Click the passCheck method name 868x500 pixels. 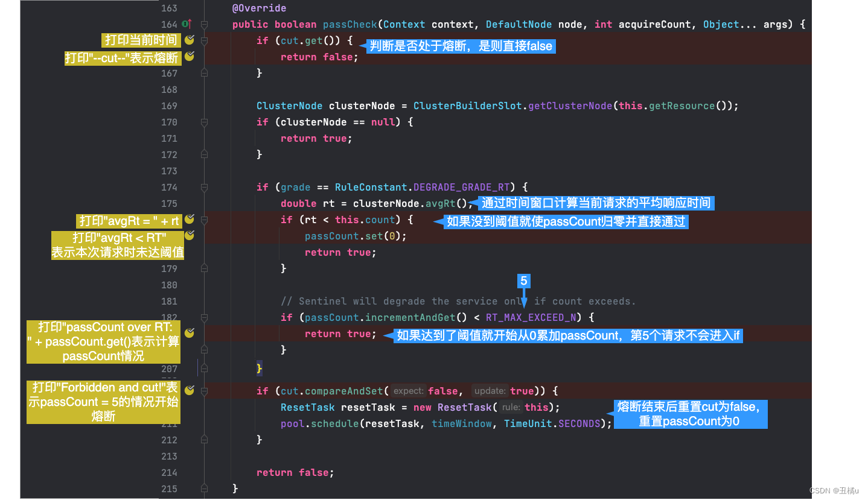350,25
